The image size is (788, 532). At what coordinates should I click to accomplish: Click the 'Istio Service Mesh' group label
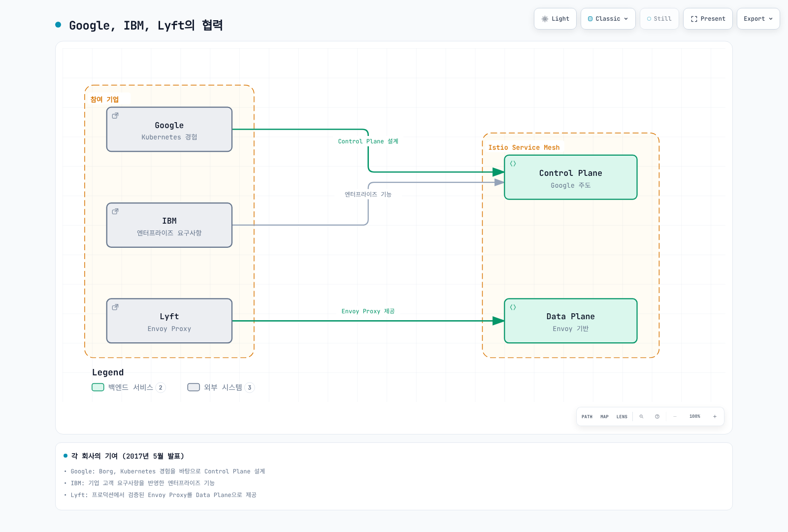(524, 147)
